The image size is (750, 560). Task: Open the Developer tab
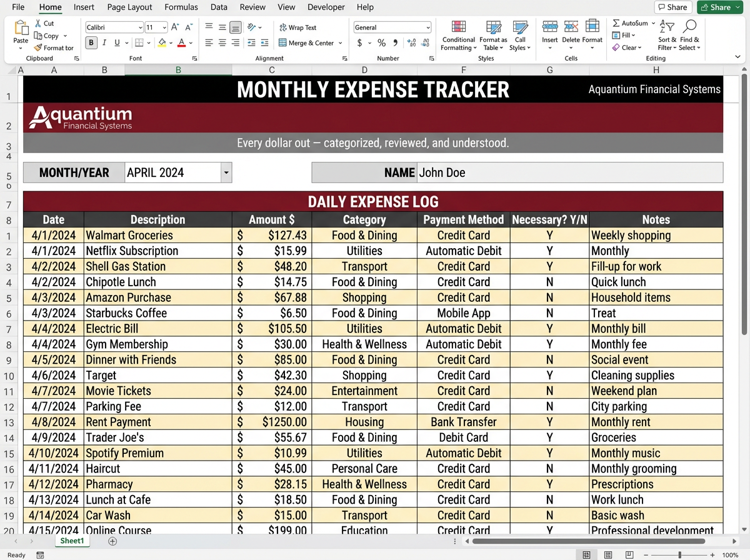point(326,7)
